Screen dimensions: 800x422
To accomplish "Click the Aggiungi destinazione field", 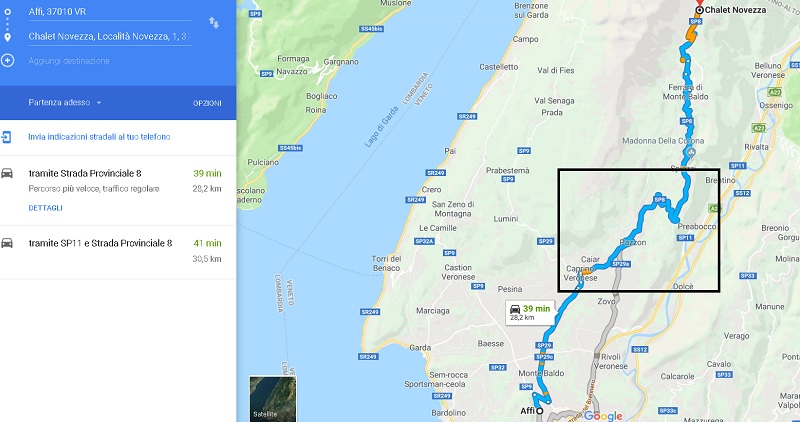I will [x=110, y=61].
